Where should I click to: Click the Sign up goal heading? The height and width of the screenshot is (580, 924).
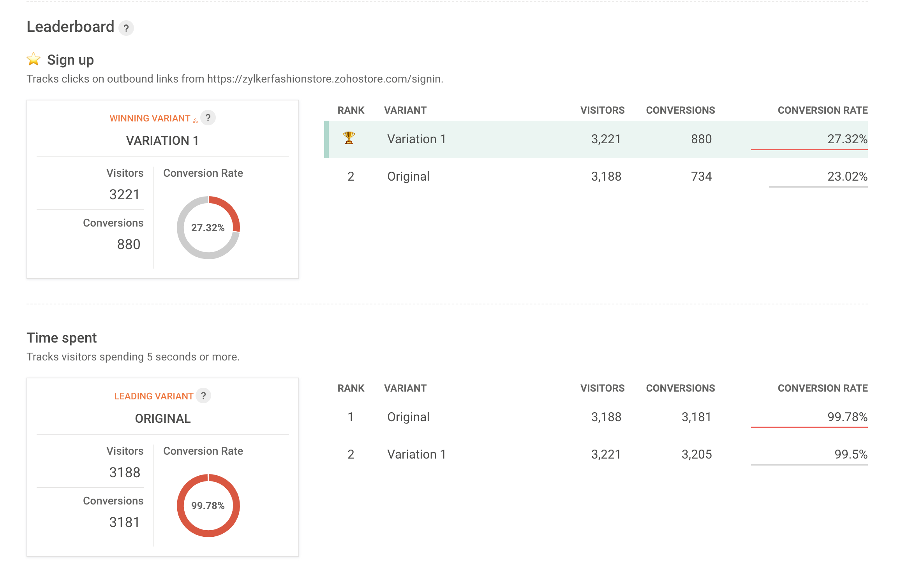point(70,60)
